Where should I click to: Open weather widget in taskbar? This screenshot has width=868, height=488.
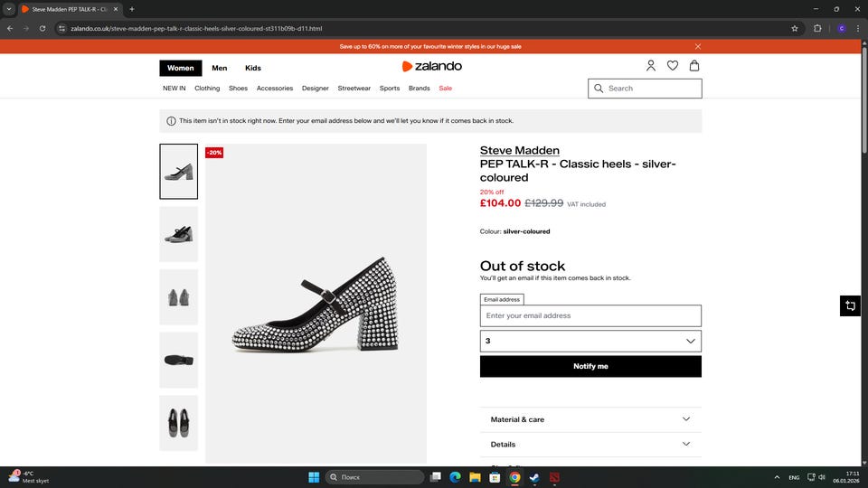[x=29, y=477]
